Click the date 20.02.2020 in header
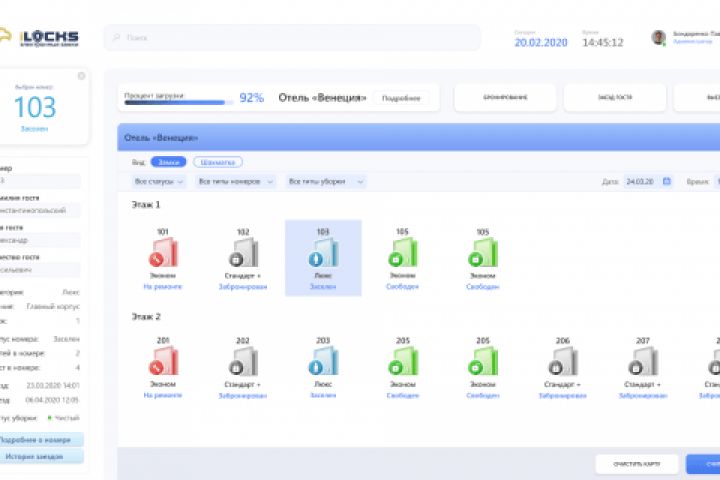The image size is (720, 480). tap(541, 42)
